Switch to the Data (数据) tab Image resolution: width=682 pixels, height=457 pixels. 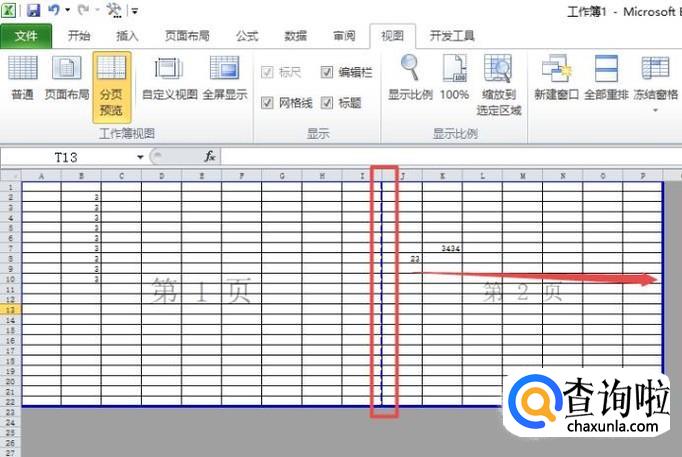[296, 36]
